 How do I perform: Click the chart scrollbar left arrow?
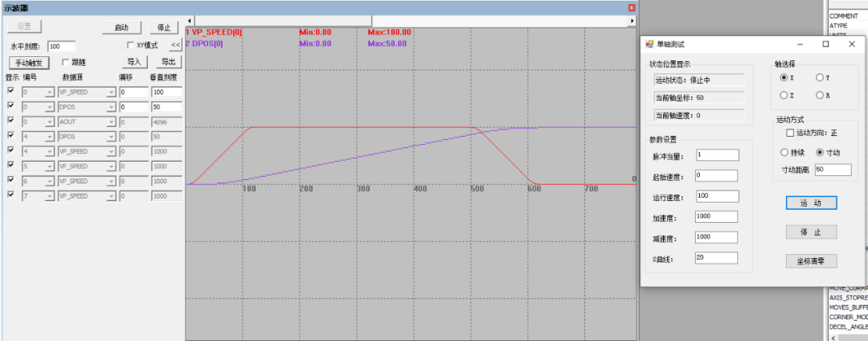coord(190,20)
